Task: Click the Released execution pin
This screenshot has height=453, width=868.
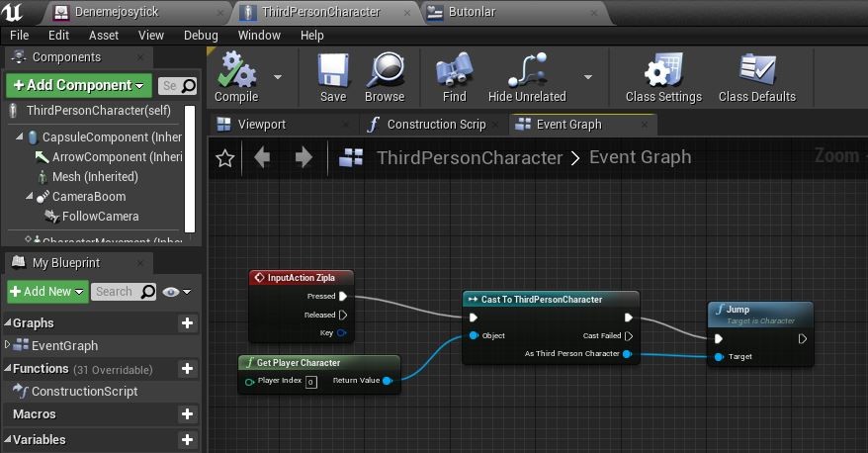Action: (343, 316)
